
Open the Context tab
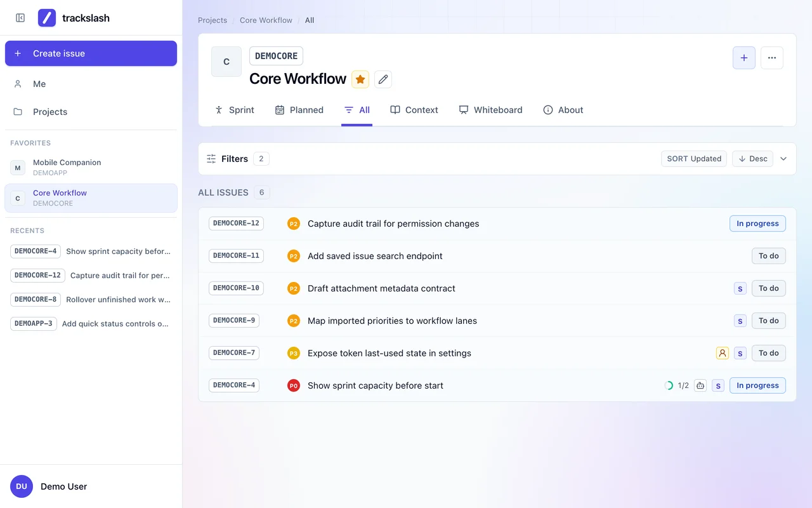(x=414, y=110)
